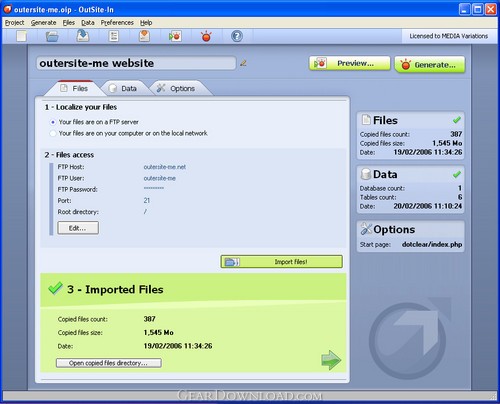Click the Save project toolbar icon
500x404 pixels.
pos(82,36)
